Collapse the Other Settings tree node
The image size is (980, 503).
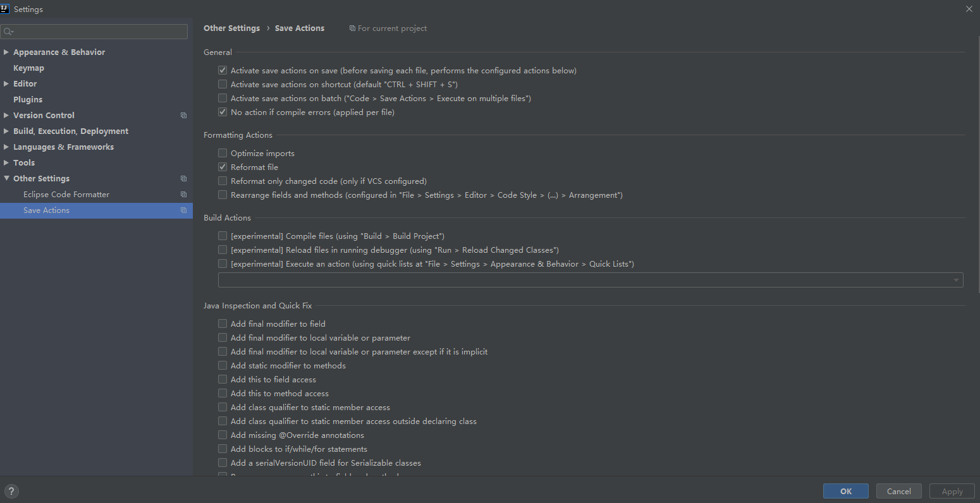(6, 179)
